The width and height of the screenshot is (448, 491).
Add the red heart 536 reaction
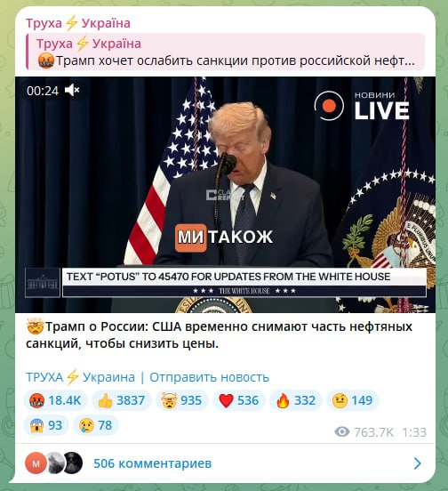click(x=239, y=400)
